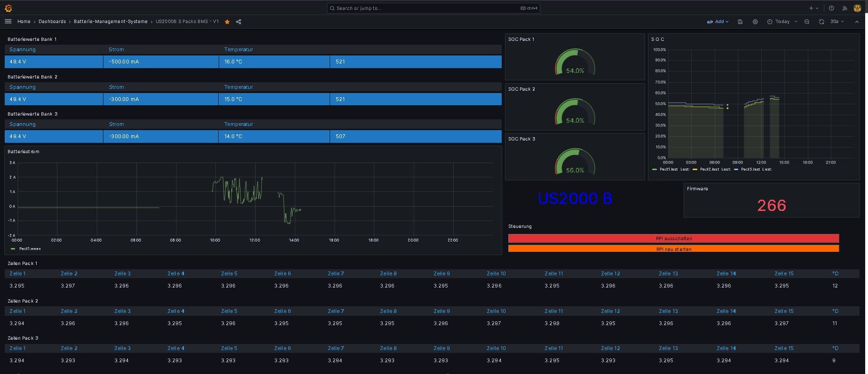Open the 30s refresh interval dropdown

point(836,22)
